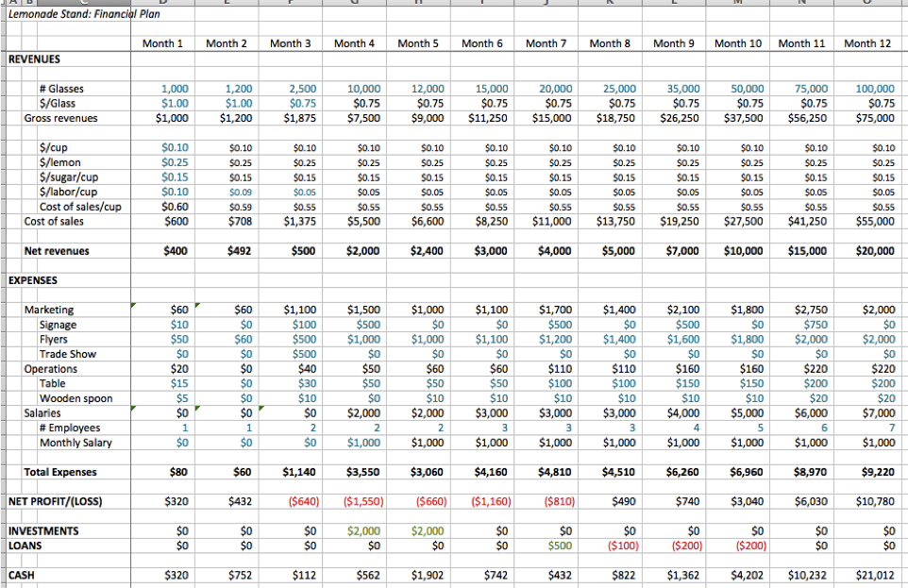
Task: Select the 'Month 12' header cell
Action: click(866, 43)
